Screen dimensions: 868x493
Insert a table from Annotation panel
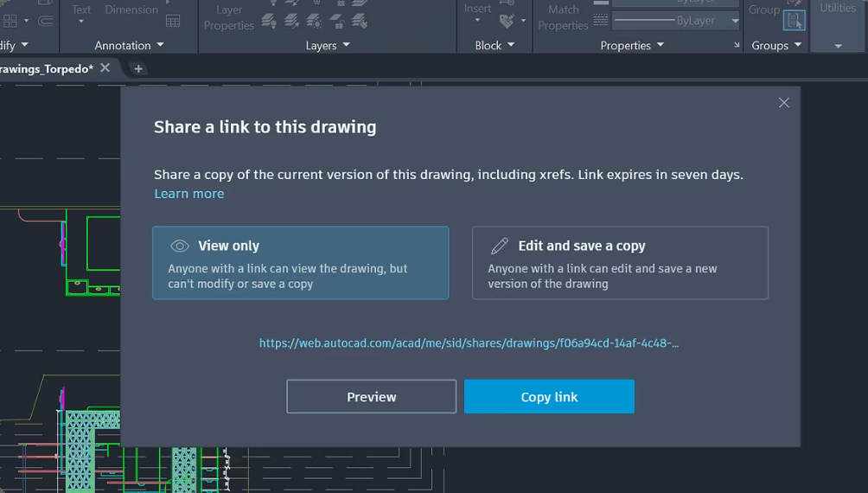[173, 21]
